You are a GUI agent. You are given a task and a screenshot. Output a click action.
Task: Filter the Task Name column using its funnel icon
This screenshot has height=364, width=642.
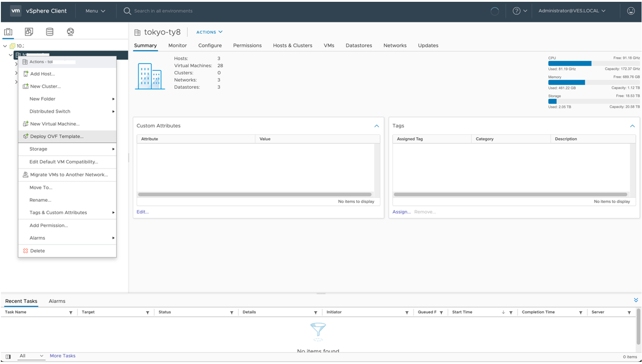point(71,312)
